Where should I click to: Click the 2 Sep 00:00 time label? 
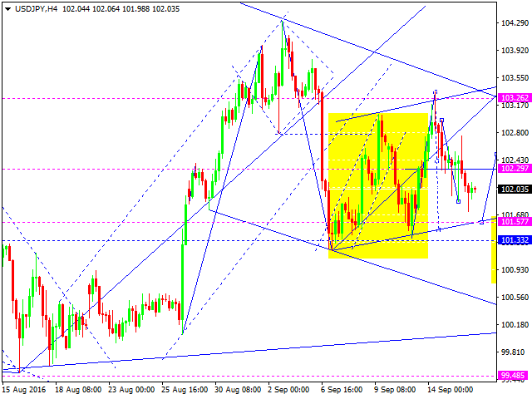click(x=288, y=390)
